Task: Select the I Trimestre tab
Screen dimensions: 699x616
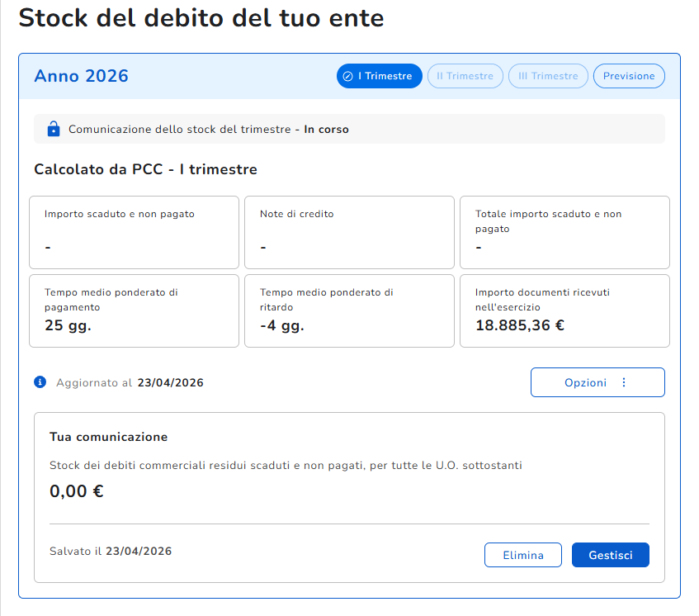Action: [380, 76]
